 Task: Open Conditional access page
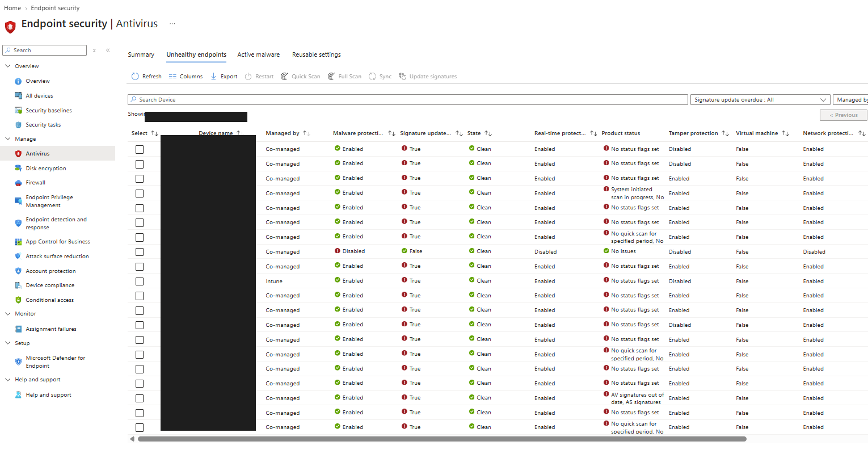[49, 300]
